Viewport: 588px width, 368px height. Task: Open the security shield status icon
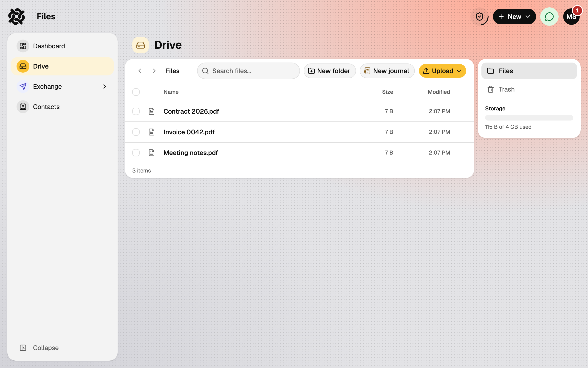479,17
